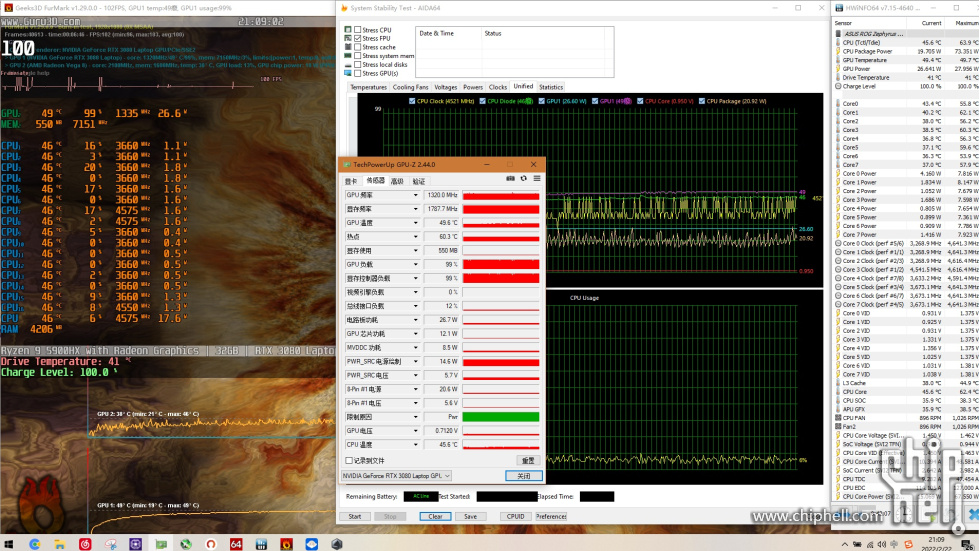Open CPU 温度 sensor dropdown arrow
The image size is (979, 551).
tap(416, 445)
